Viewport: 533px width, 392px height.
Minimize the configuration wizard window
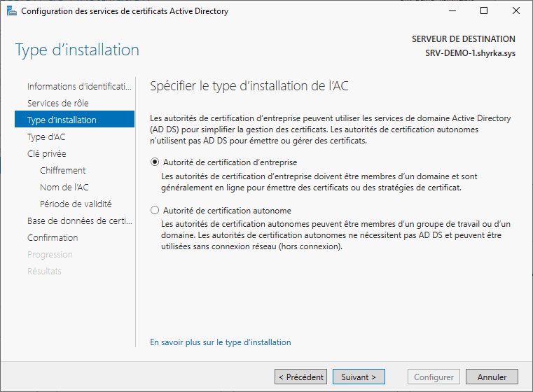pyautogui.click(x=452, y=11)
